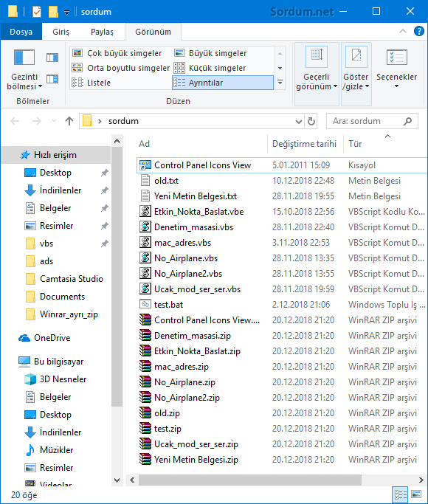
Task: Click the horizontal scrollbar thumb
Action: pos(249,480)
